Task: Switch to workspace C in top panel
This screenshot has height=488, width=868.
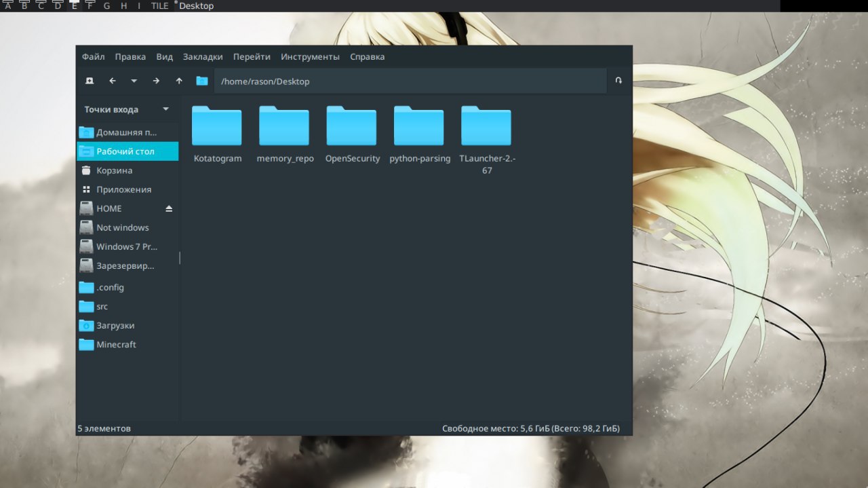Action: pos(41,5)
